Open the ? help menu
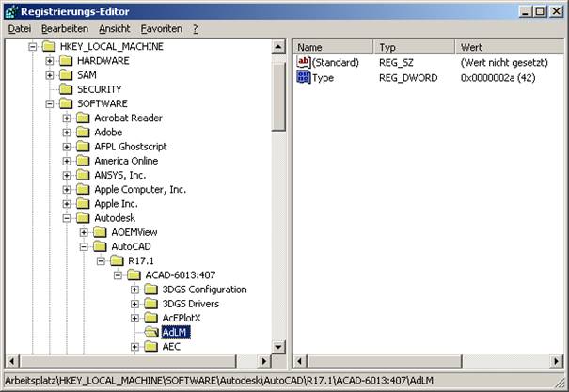Viewport: 569px width, 392px height. pyautogui.click(x=196, y=29)
